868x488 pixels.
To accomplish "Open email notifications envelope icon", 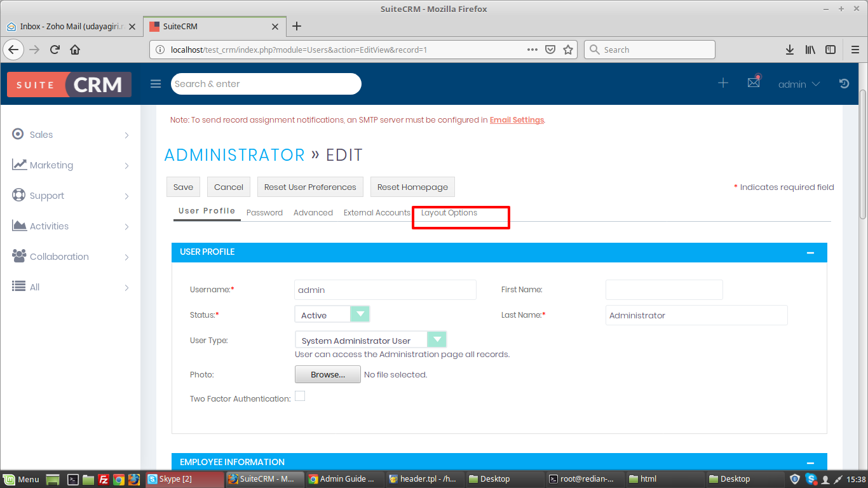I will pos(754,83).
